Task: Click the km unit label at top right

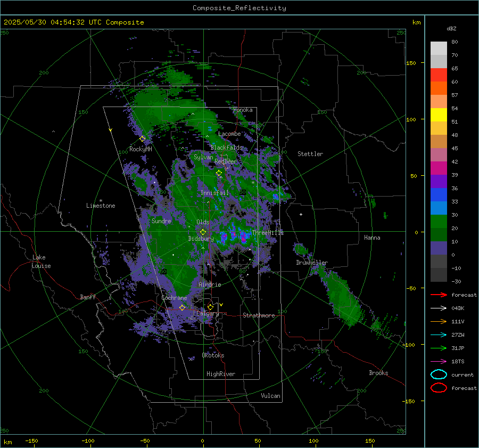Action: click(416, 22)
